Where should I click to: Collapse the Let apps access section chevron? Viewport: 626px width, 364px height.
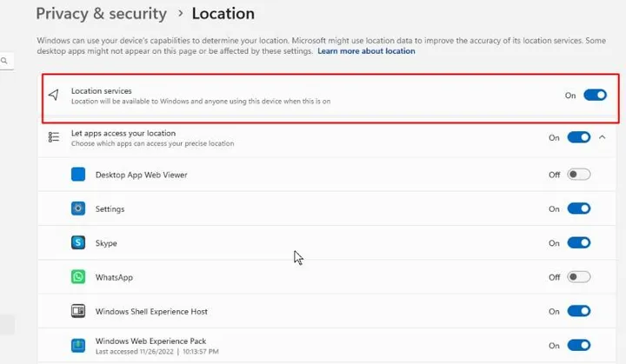point(602,137)
